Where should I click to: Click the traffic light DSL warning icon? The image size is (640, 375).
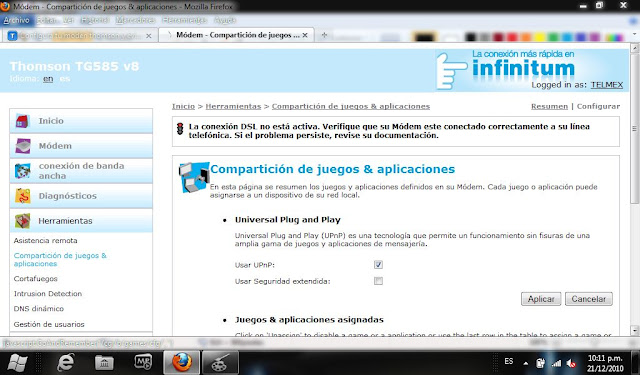pos(180,129)
